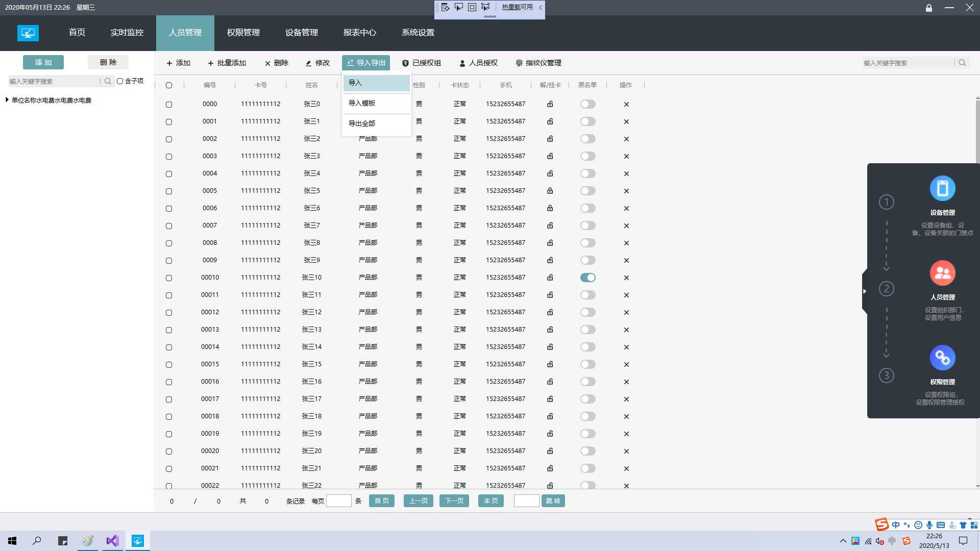Check the checkbox for row 0001
The image size is (980, 551).
[169, 122]
